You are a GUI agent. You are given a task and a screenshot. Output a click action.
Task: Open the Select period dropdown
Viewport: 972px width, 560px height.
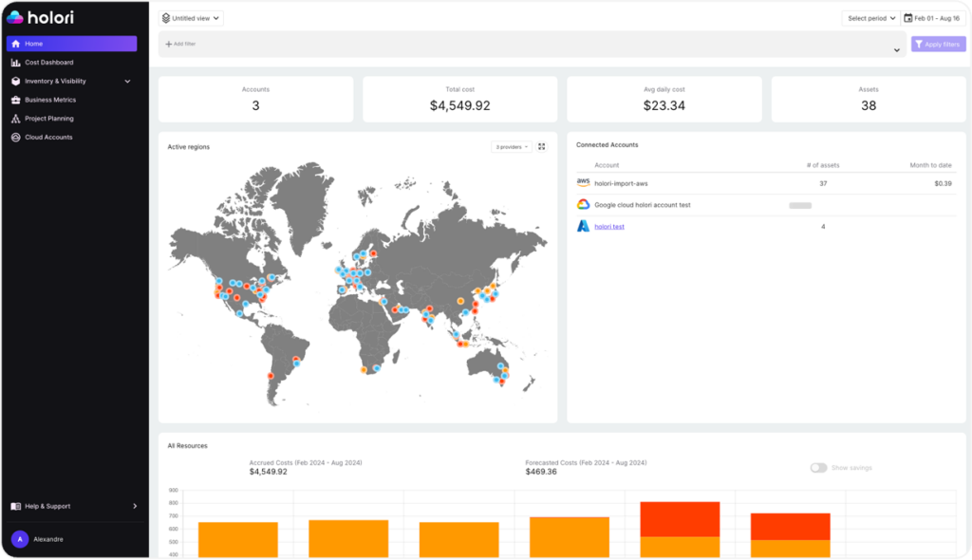869,17
